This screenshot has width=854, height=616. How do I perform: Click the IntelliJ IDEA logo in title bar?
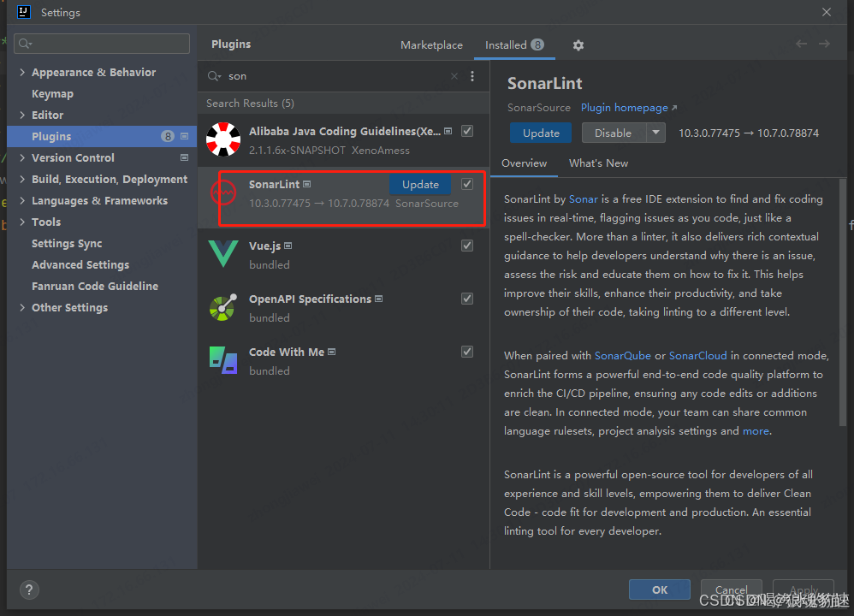[23, 12]
